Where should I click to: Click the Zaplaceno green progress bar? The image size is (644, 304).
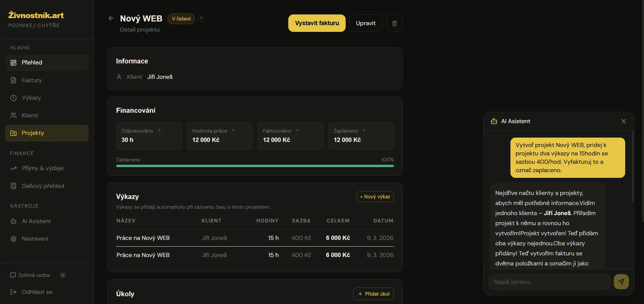255,166
